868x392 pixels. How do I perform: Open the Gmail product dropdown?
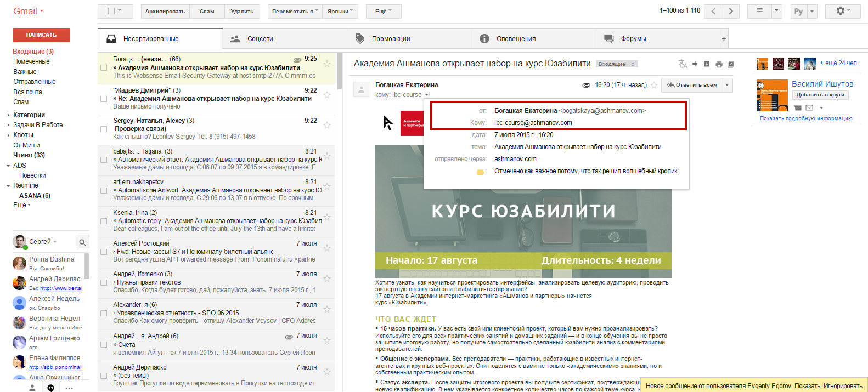click(28, 11)
